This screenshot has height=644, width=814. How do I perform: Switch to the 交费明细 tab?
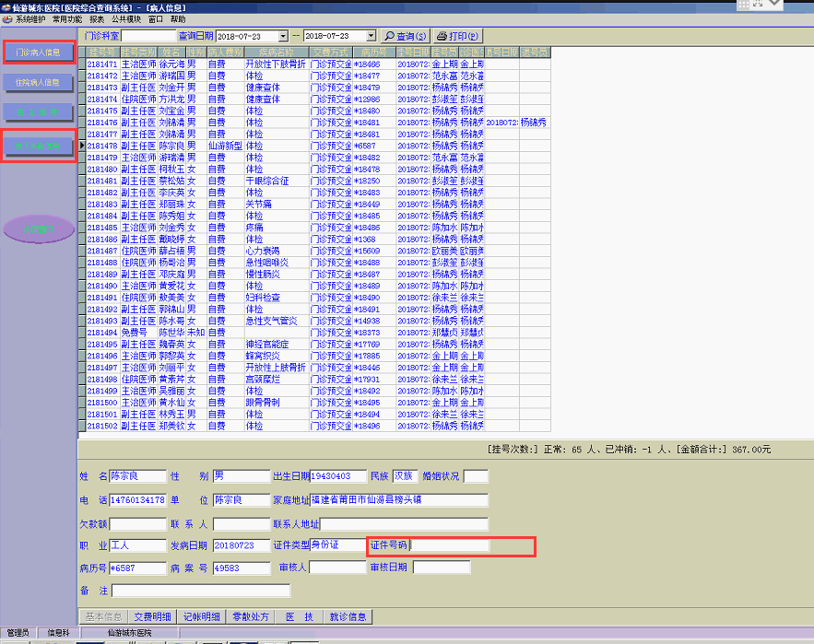coord(152,616)
